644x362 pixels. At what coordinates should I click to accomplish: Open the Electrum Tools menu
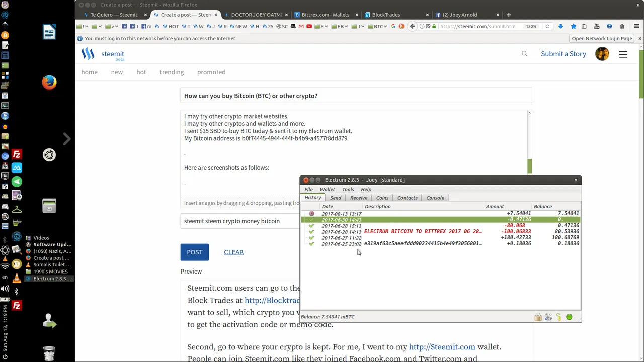[x=348, y=190]
